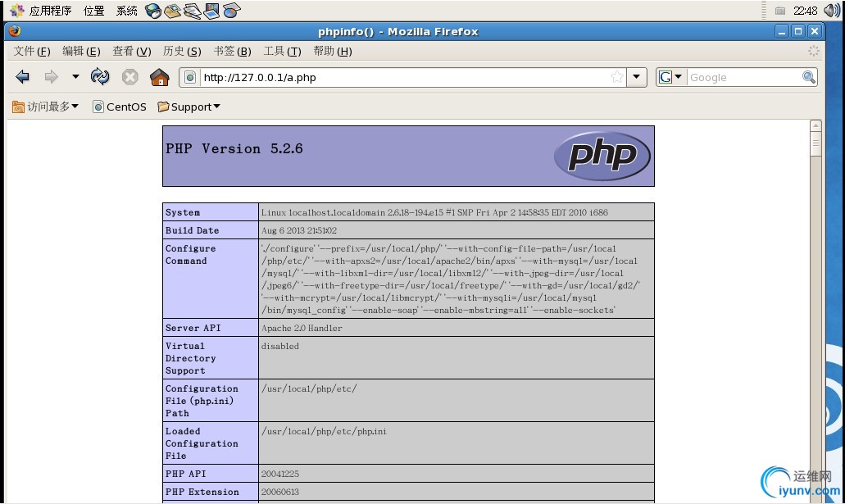Click the 22:48 clock in panel

(x=805, y=11)
